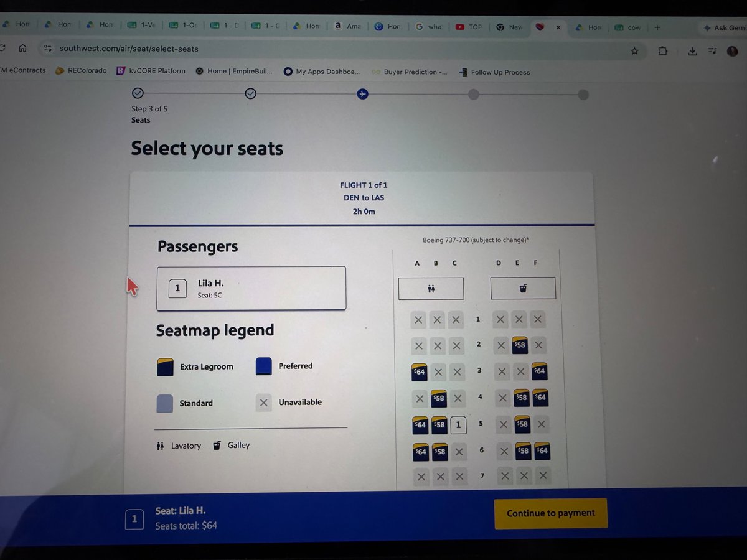Choose seat 6E priced $58
This screenshot has height=560, width=747.
click(x=524, y=450)
